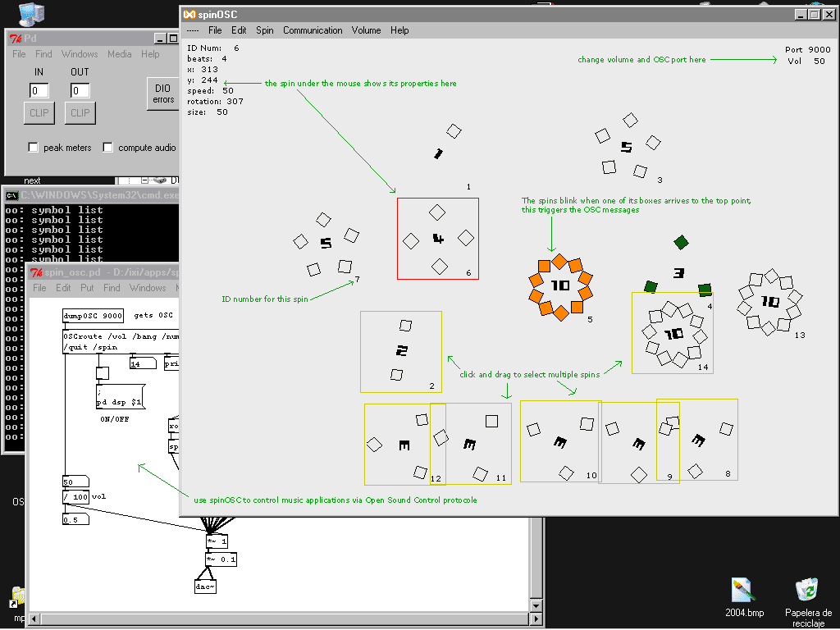Open the Edit menu in spinOSC
Image resolution: width=840 pixels, height=630 pixels.
point(239,30)
